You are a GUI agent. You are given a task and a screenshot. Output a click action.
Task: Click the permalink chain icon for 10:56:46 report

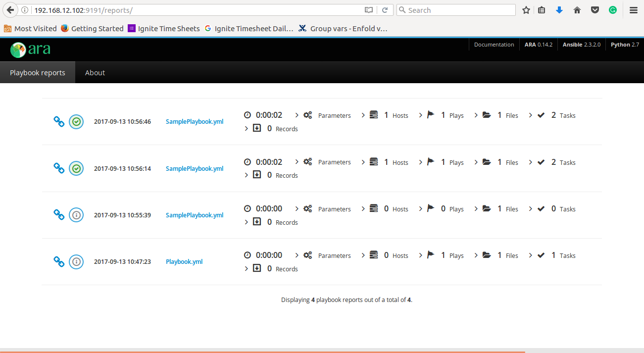[59, 122]
